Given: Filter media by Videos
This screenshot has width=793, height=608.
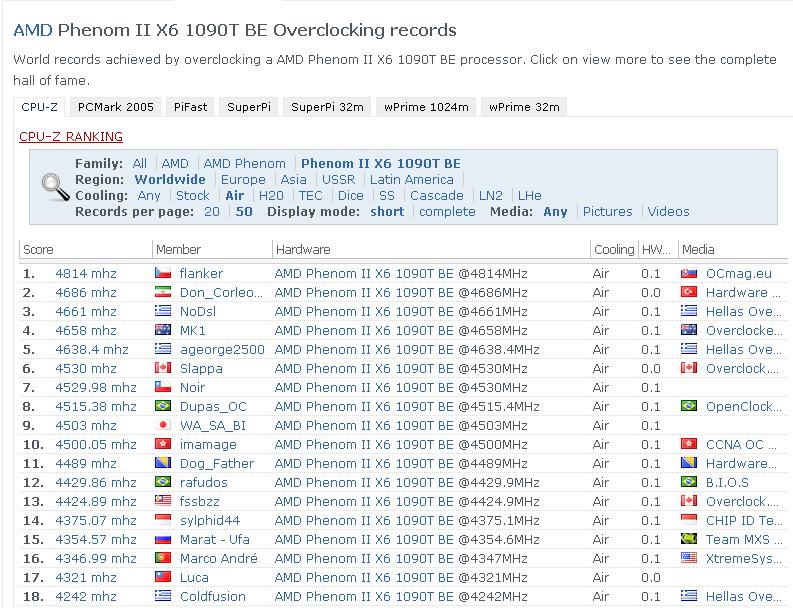Looking at the screenshot, I should 669,211.
